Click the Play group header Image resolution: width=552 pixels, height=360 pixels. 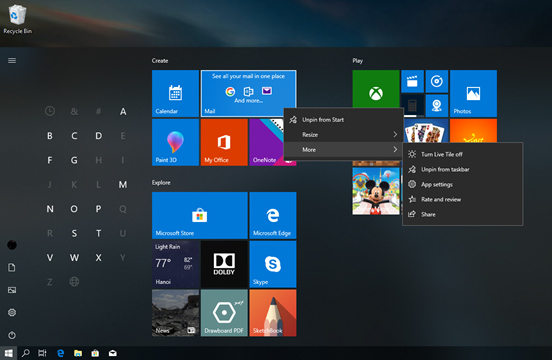click(x=358, y=61)
